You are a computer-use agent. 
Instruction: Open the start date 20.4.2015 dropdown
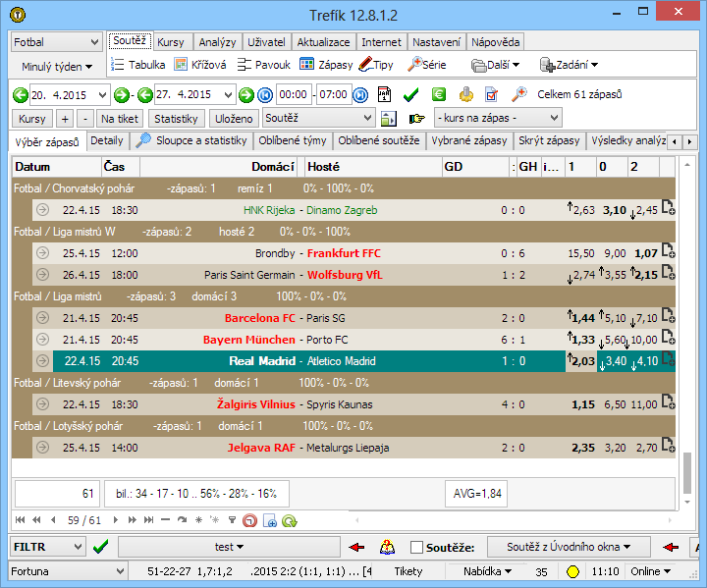[102, 95]
